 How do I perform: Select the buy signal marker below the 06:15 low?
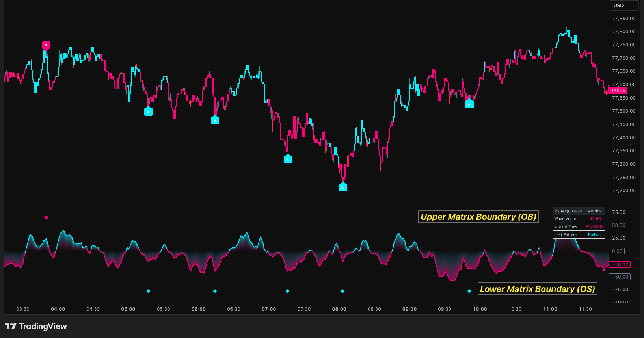(x=215, y=120)
